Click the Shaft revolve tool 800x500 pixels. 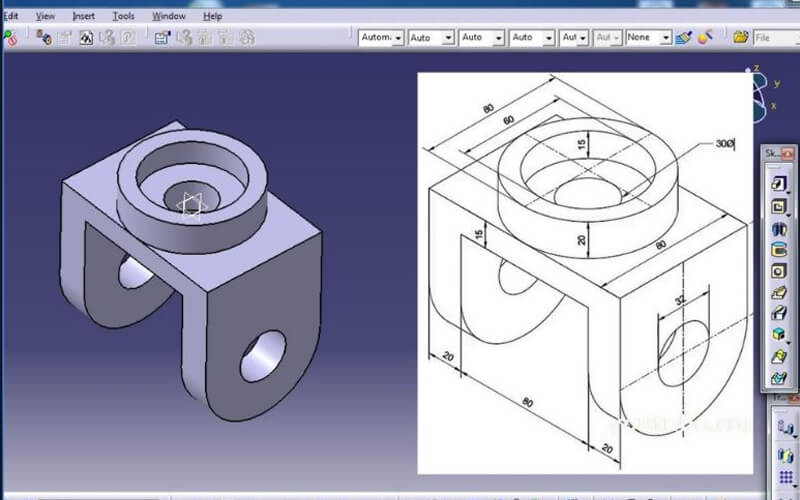click(x=777, y=229)
